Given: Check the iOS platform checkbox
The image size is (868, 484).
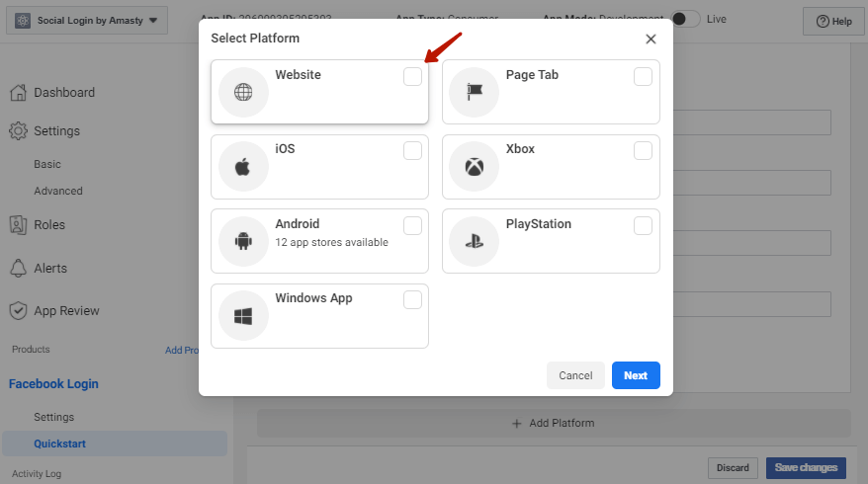Looking at the screenshot, I should point(412,150).
